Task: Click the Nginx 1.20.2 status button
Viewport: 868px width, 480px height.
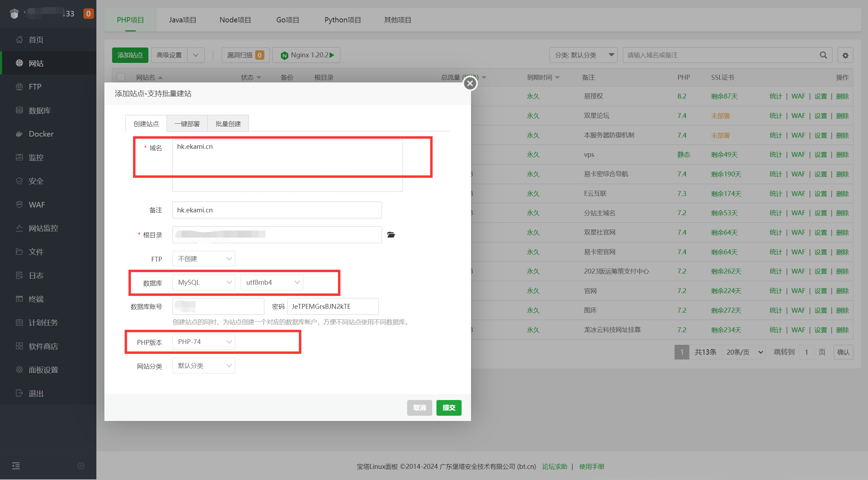Action: click(307, 55)
